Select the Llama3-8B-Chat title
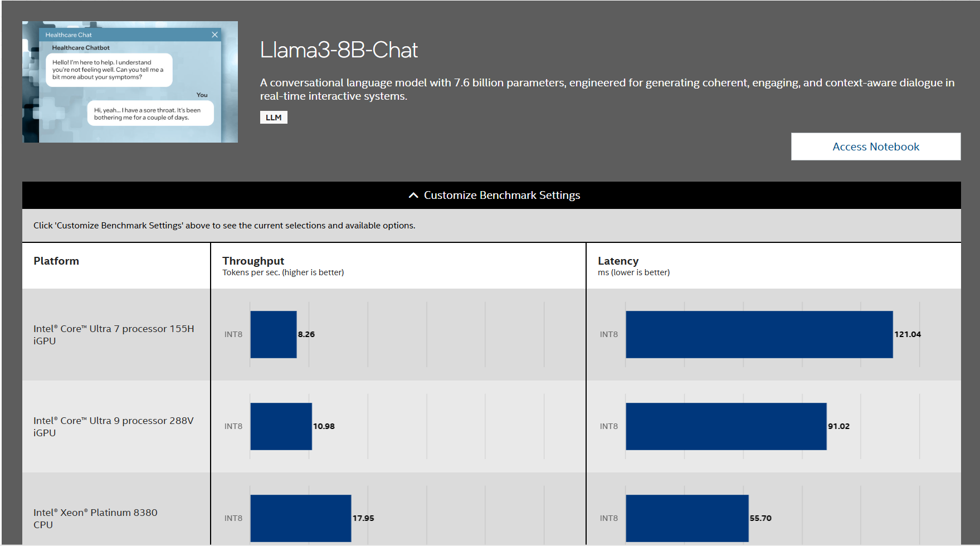This screenshot has height=546, width=980. pyautogui.click(x=339, y=50)
